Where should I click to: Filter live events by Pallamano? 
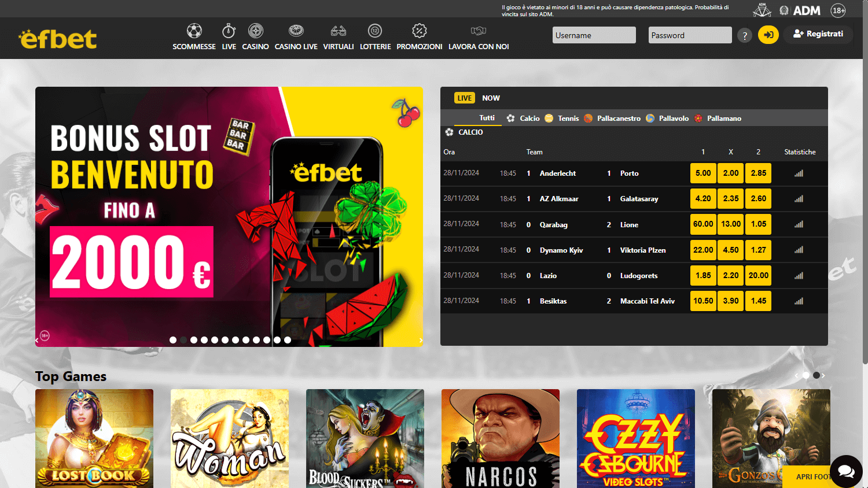pos(718,119)
